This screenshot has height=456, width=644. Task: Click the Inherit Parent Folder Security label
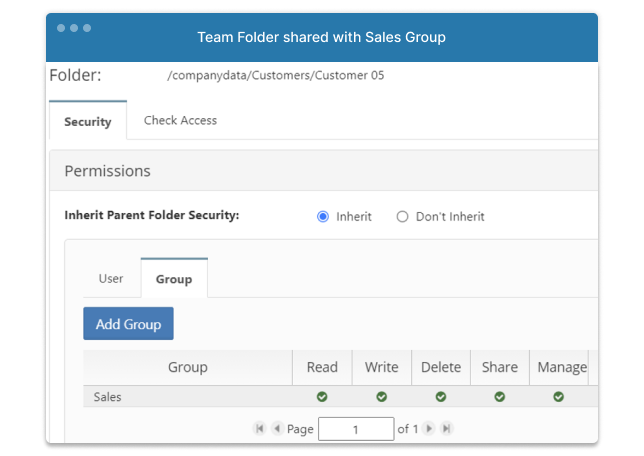pyautogui.click(x=152, y=215)
